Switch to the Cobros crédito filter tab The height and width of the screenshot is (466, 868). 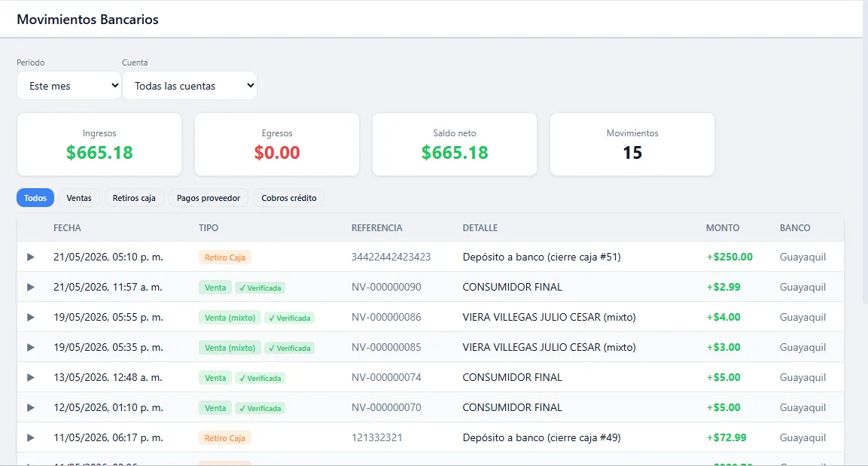point(289,198)
